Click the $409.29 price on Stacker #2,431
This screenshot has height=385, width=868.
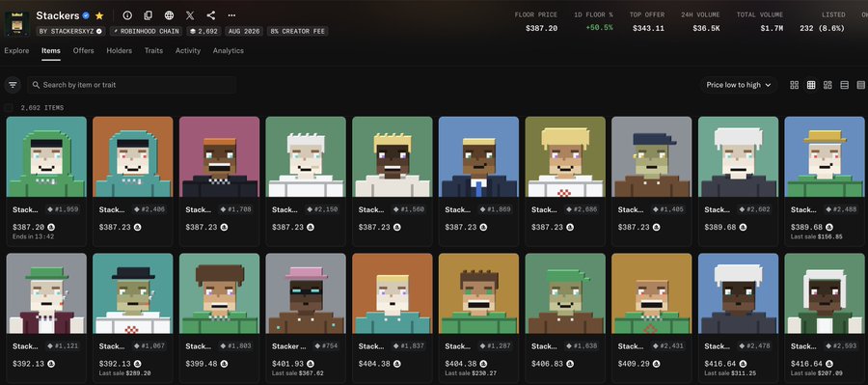(634, 364)
